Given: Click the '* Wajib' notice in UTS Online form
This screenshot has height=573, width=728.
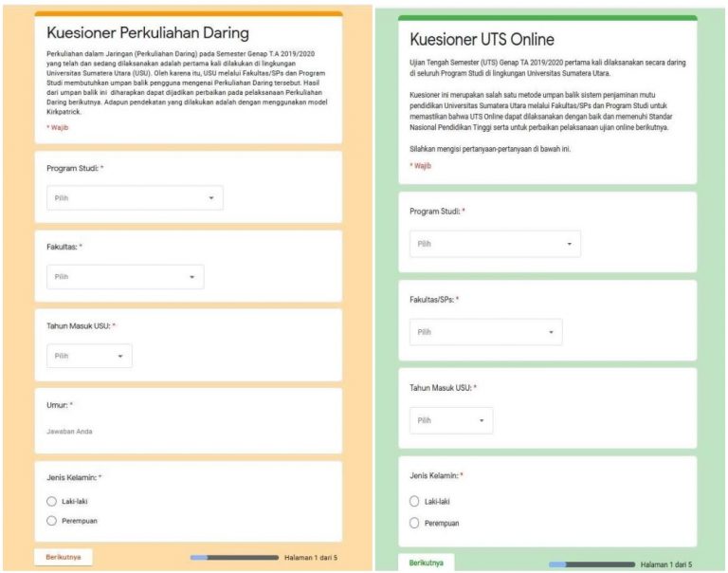Looking at the screenshot, I should pos(420,165).
